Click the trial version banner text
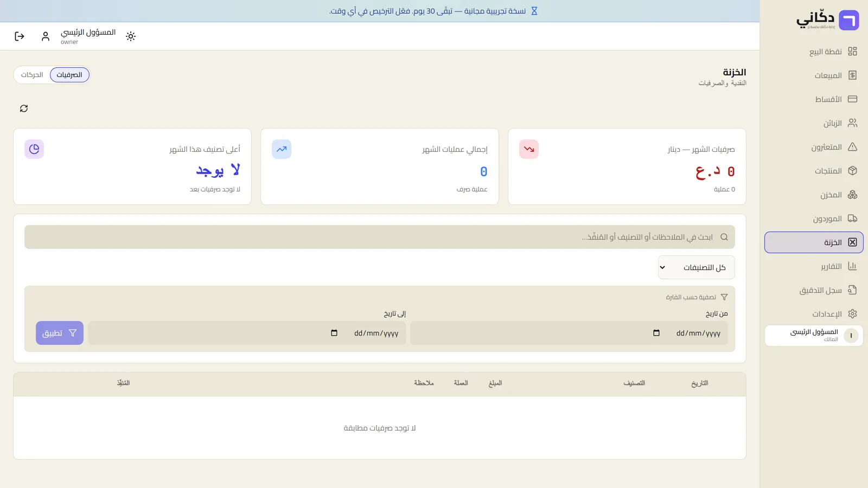Image resolution: width=868 pixels, height=488 pixels. 427,11
